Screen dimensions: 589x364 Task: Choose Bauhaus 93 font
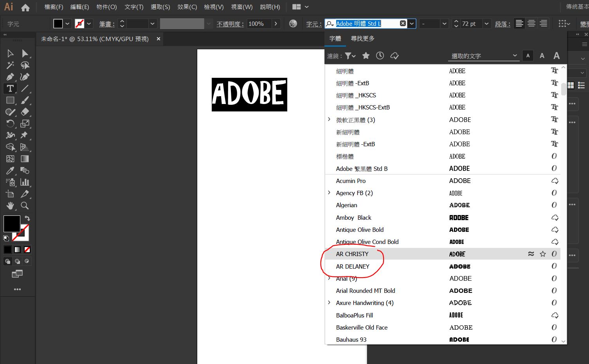(443, 339)
